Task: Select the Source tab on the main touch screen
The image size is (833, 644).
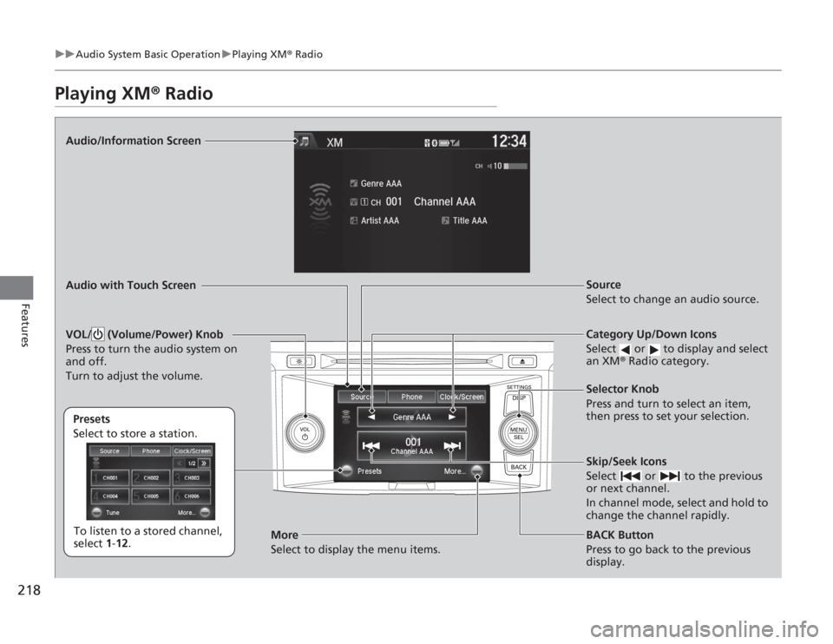Action: click(x=362, y=397)
